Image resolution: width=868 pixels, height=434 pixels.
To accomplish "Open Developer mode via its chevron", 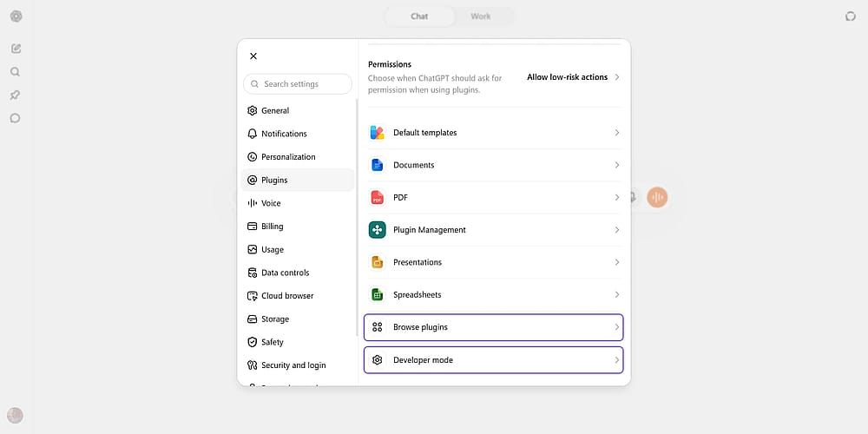I will [616, 360].
